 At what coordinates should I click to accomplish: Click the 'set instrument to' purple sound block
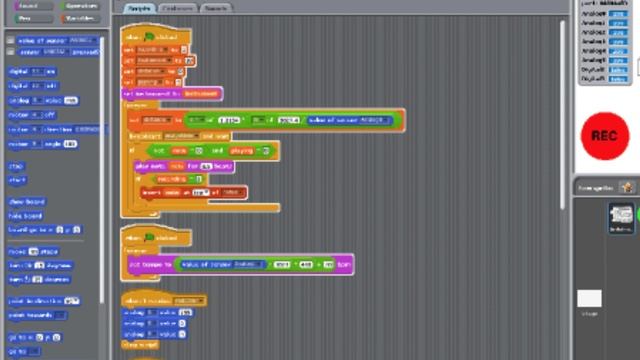172,94
